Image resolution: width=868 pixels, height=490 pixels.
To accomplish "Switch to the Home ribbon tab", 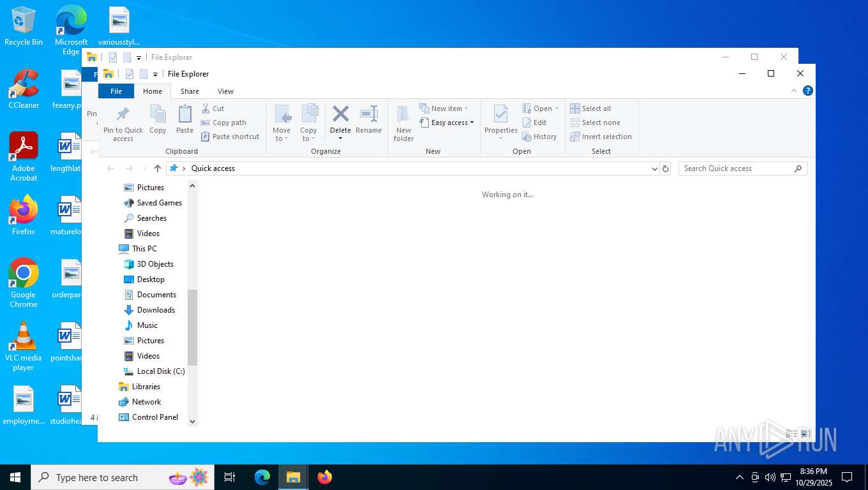I will click(153, 91).
